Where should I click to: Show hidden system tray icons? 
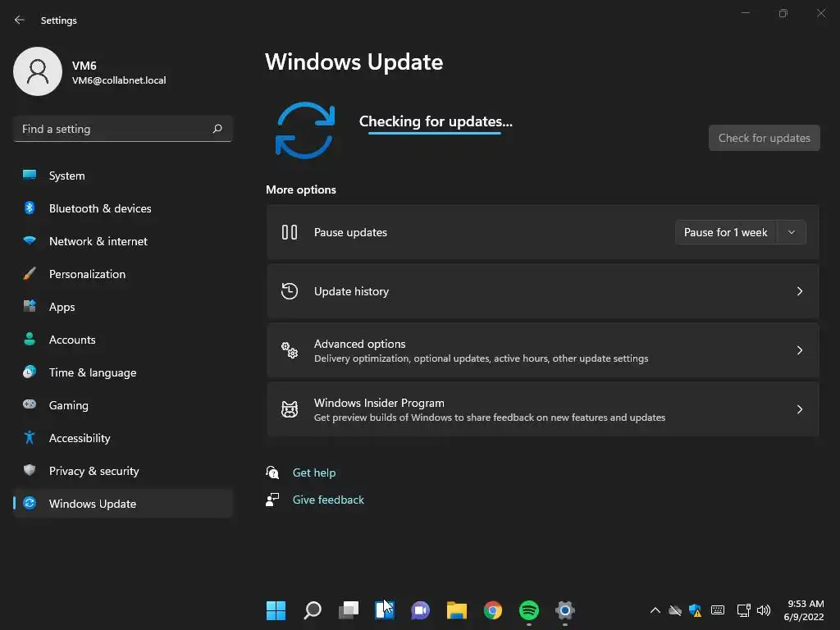pyautogui.click(x=655, y=610)
